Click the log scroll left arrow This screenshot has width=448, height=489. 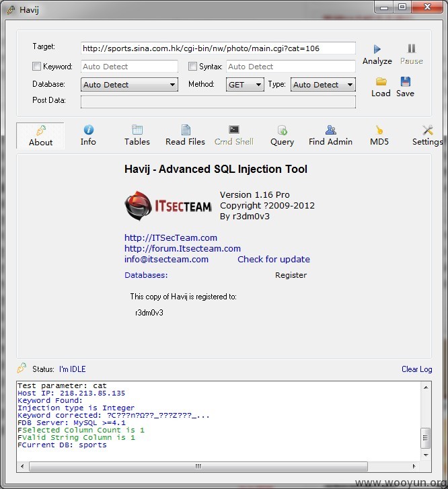[22, 467]
